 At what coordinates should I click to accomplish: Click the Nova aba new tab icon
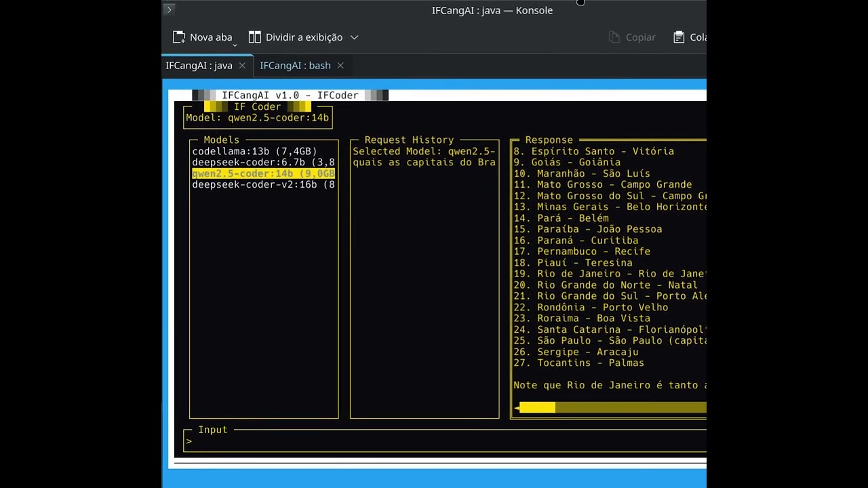179,37
